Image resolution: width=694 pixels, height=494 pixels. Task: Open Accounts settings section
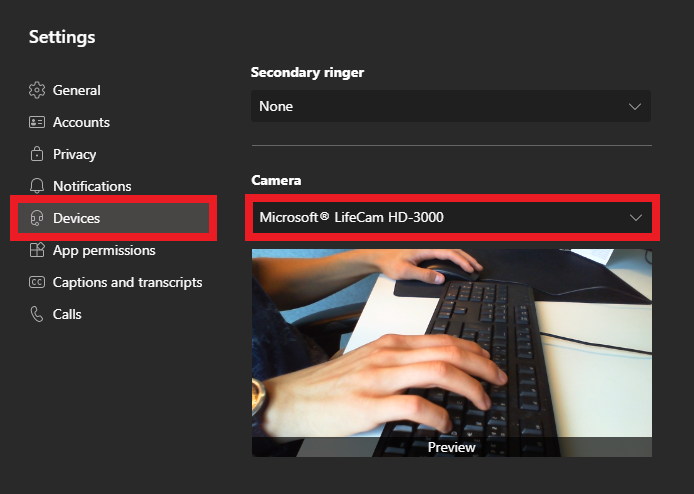pyautogui.click(x=113, y=122)
